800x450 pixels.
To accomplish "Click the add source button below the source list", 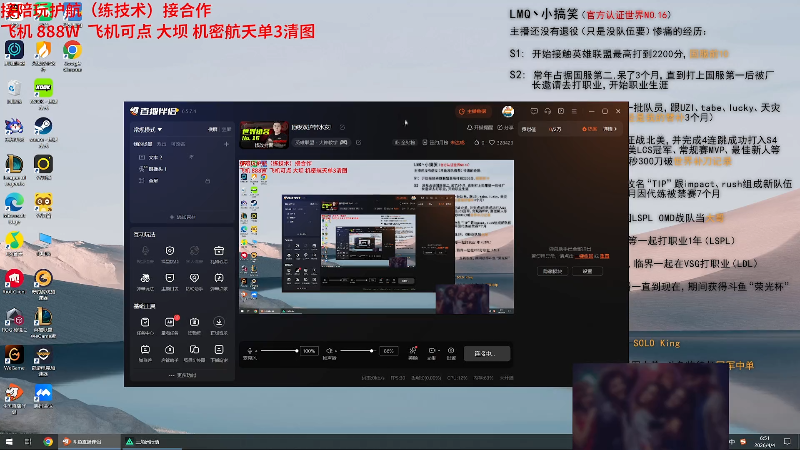I will (182, 217).
